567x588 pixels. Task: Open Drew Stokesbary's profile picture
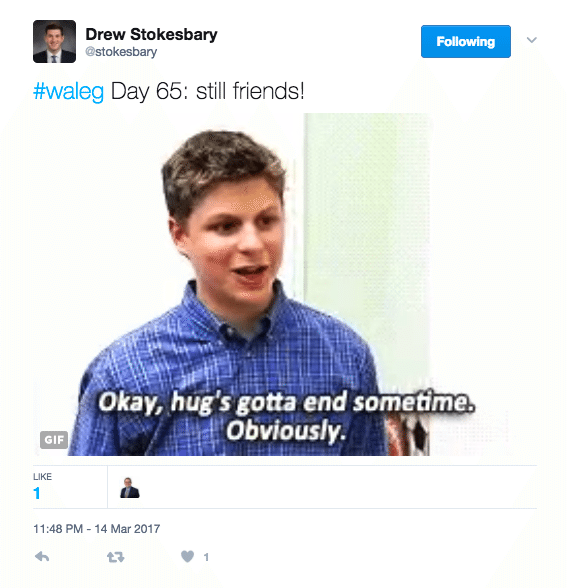click(x=54, y=41)
